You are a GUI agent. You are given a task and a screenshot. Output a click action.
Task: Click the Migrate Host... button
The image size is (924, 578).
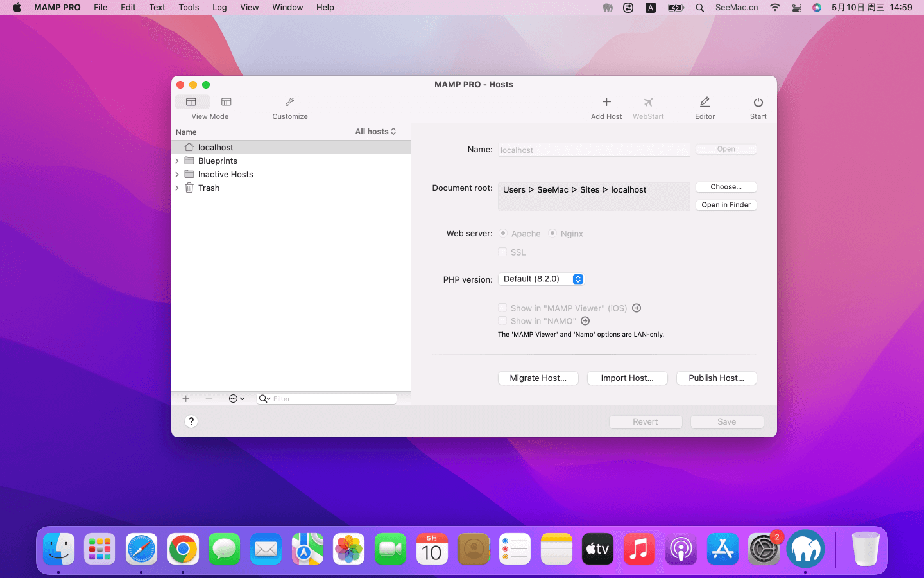click(x=538, y=378)
